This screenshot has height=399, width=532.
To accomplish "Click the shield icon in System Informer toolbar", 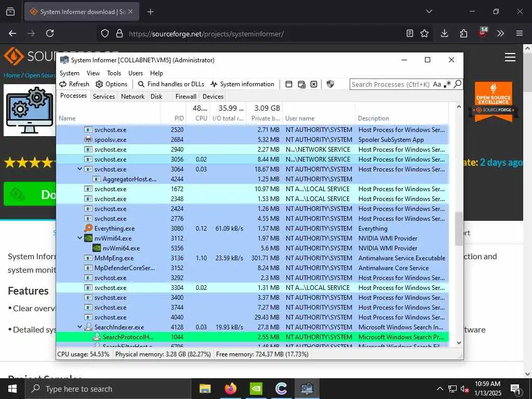I will [x=330, y=84].
